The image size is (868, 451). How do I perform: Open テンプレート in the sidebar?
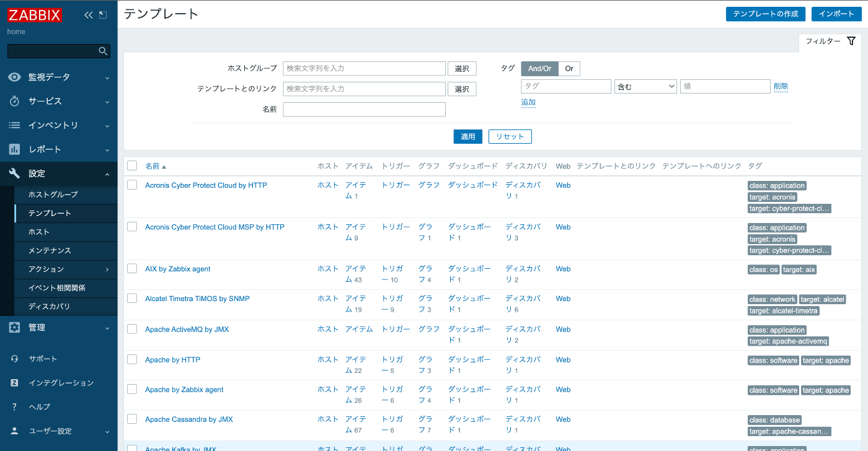tap(66, 213)
